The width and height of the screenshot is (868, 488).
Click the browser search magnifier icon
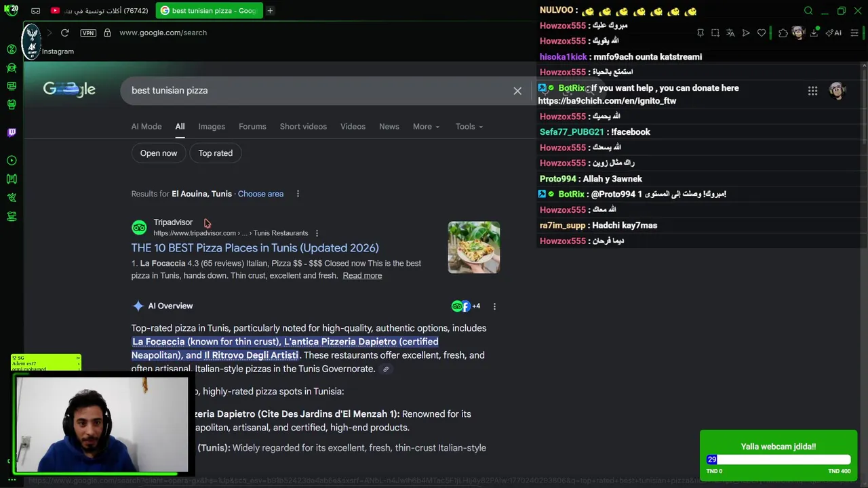pos(808,11)
